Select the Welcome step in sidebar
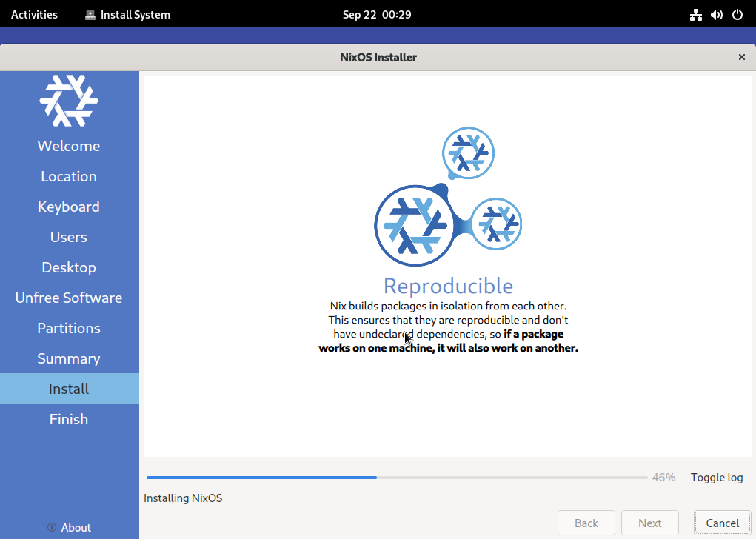Viewport: 756px width, 539px height. click(69, 146)
